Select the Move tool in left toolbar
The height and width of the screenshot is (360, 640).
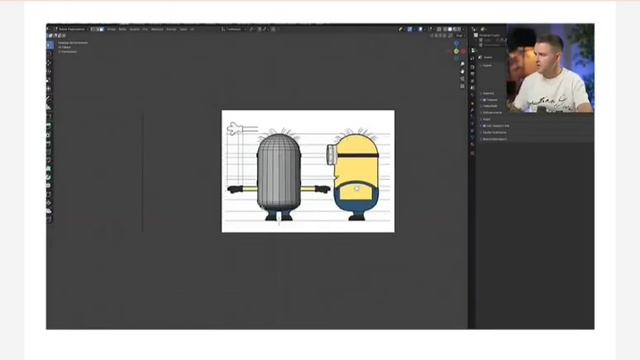(50, 63)
